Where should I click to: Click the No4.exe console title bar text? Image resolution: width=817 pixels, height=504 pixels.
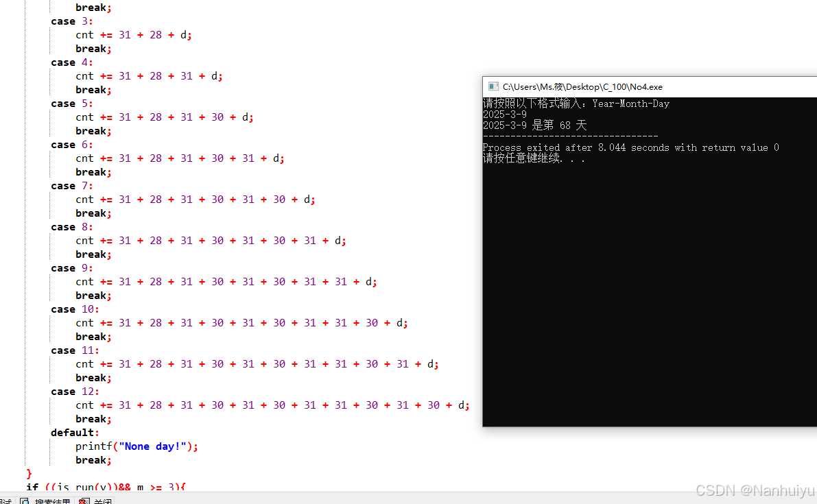582,87
